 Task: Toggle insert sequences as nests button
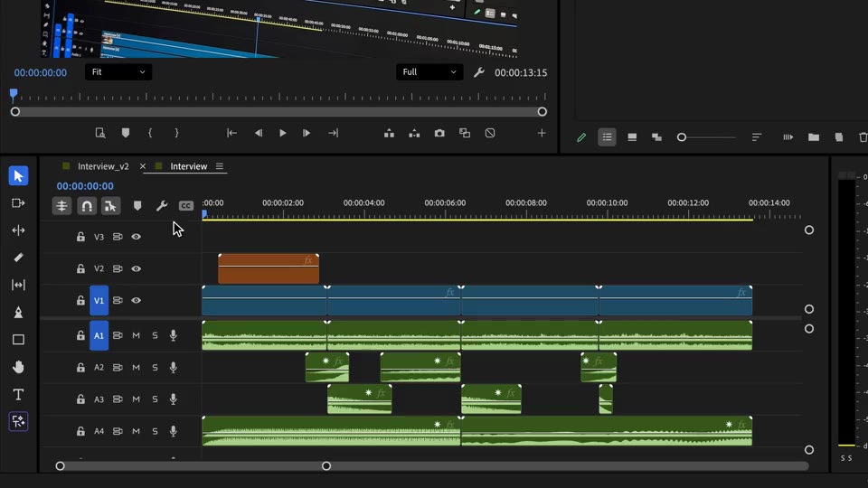point(61,206)
